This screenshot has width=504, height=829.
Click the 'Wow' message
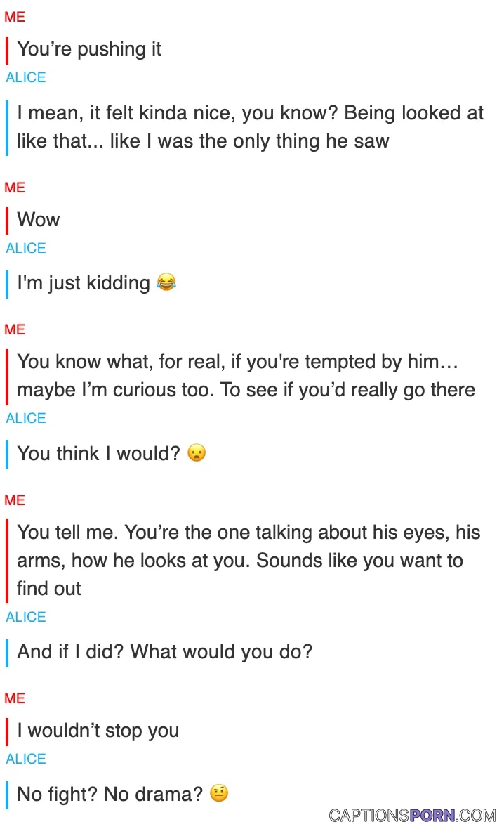[39, 219]
